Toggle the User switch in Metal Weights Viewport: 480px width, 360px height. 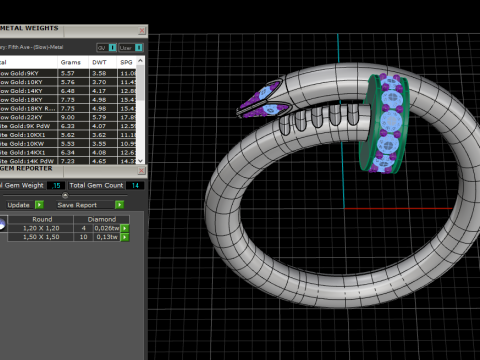139,48
